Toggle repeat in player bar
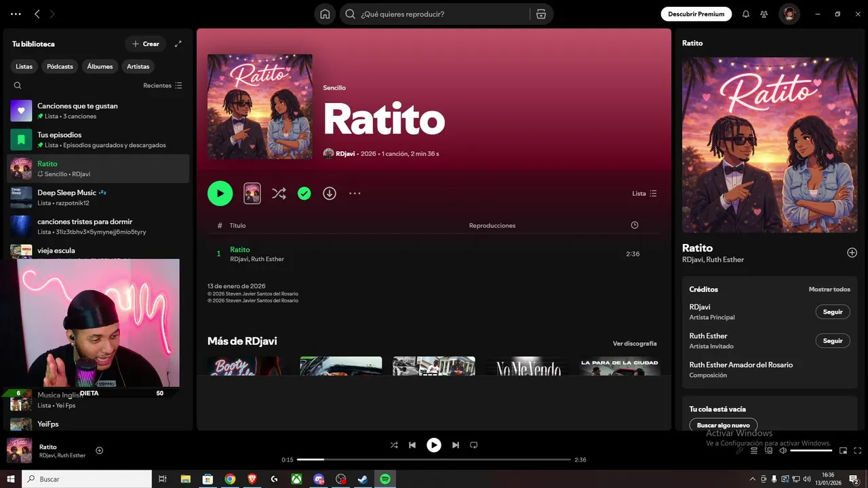The width and height of the screenshot is (868, 488). tap(474, 445)
